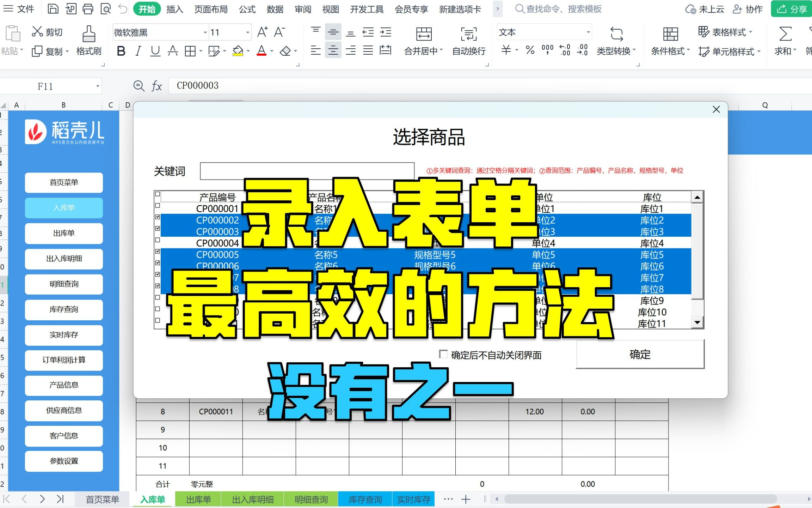Click the 供应商信息 sidebar button
Screen dimensions: 812x508
(x=64, y=410)
